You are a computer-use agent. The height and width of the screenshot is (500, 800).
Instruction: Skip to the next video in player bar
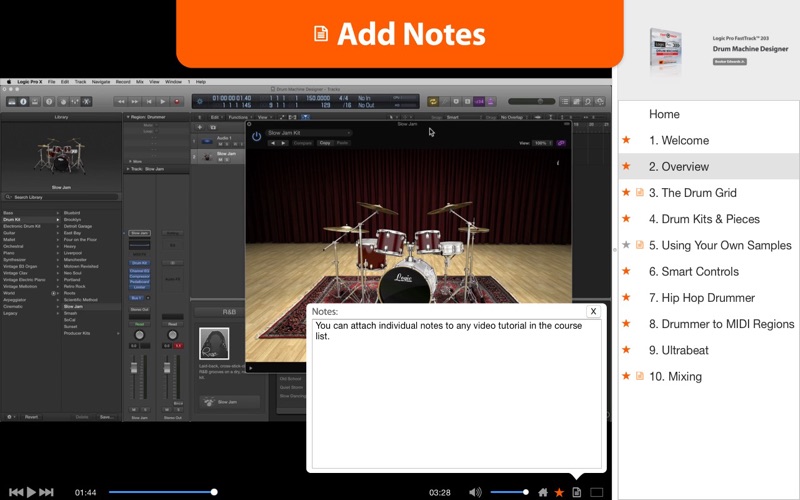[46, 492]
